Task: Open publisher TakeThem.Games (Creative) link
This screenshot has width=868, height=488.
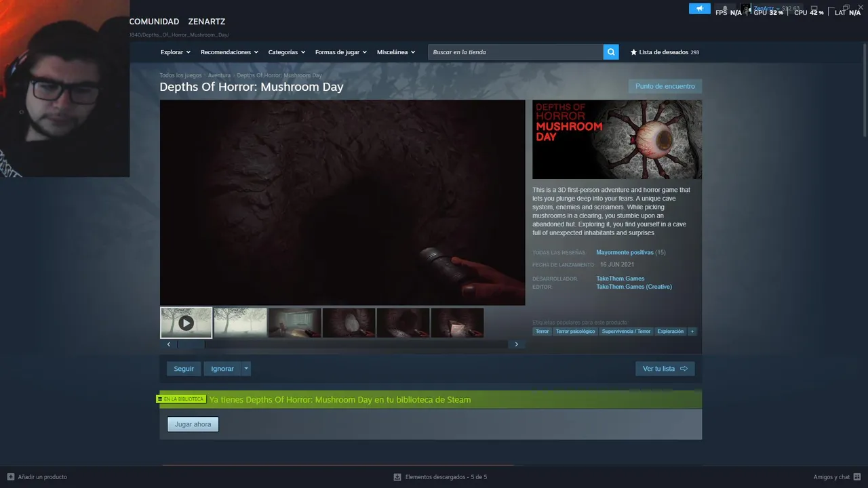Action: click(634, 287)
